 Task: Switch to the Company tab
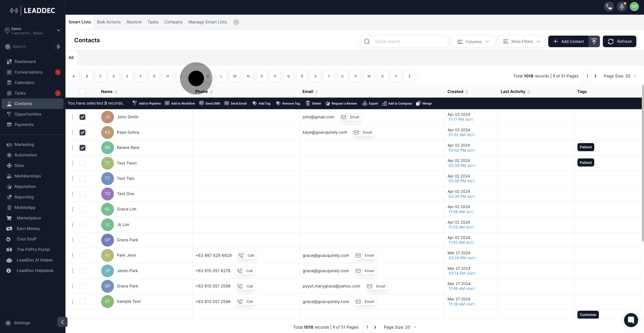click(x=173, y=22)
